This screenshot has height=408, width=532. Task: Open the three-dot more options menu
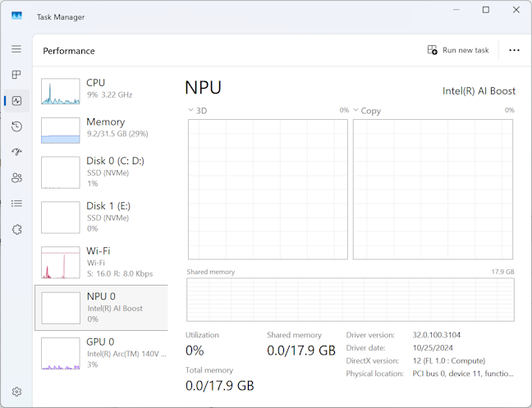click(514, 50)
